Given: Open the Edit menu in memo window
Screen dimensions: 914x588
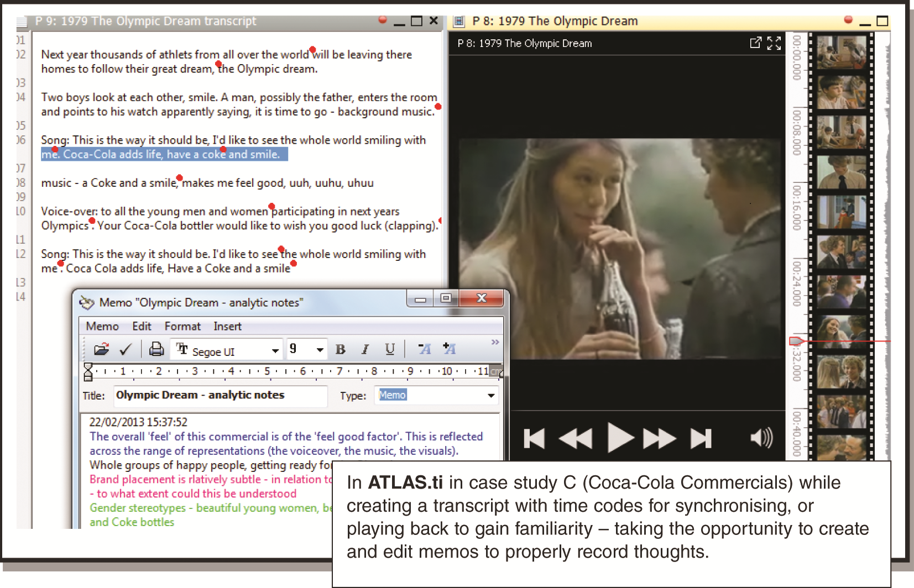Looking at the screenshot, I should click(x=142, y=327).
